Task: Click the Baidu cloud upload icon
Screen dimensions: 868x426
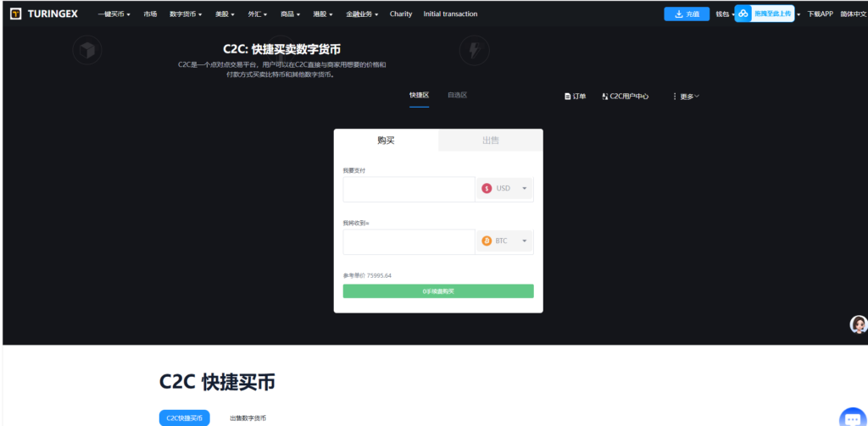Action: (743, 14)
